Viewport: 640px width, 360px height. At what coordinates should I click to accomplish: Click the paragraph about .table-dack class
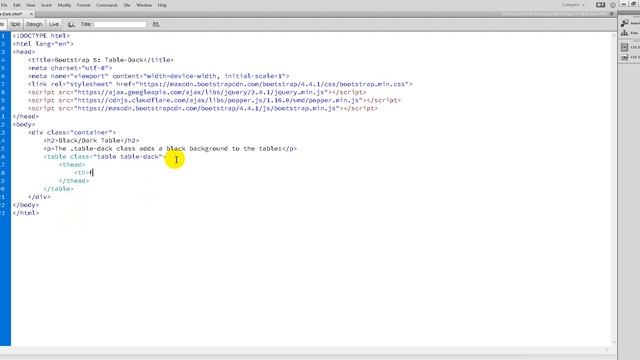(170, 149)
